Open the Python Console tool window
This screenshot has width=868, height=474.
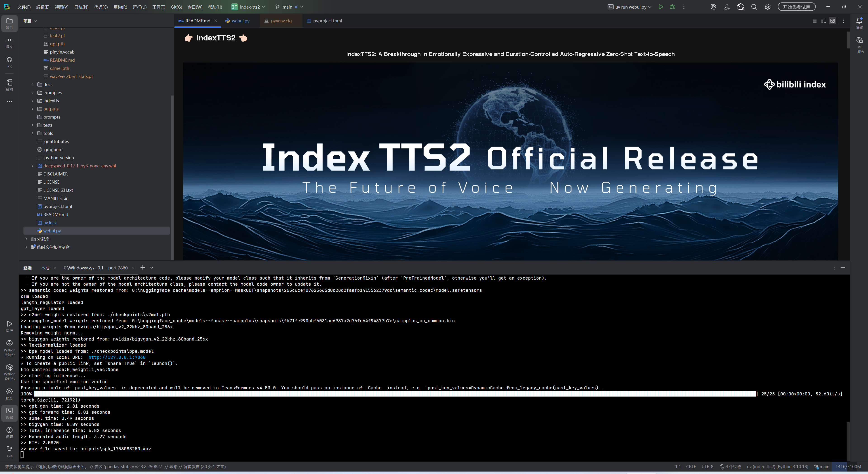(x=9, y=348)
